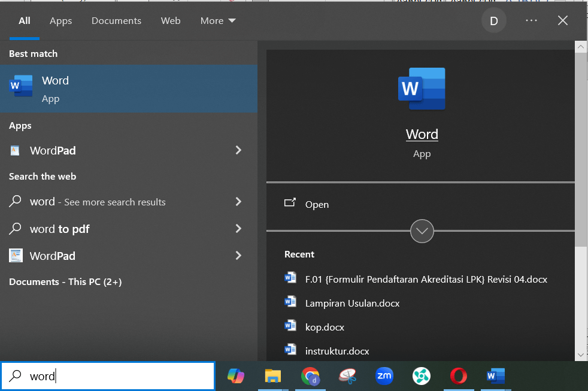Start Opera browser from the taskbar
This screenshot has height=391, width=588.
tap(458, 377)
